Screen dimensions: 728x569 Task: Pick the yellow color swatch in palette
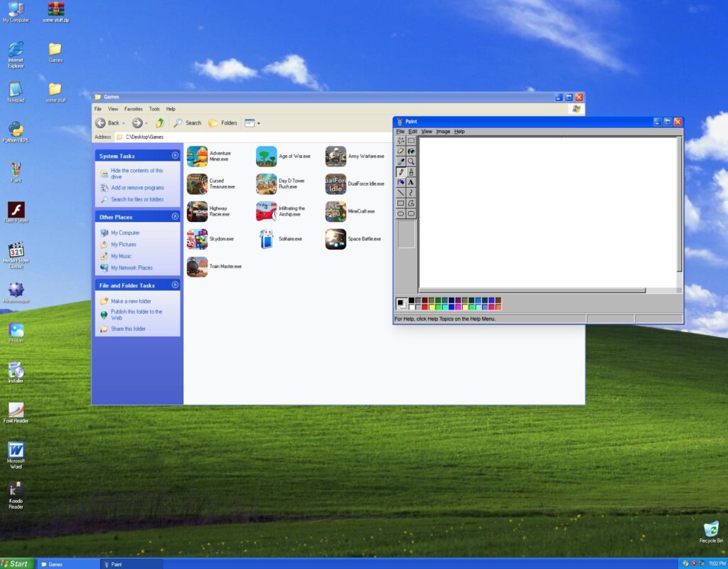(x=432, y=307)
